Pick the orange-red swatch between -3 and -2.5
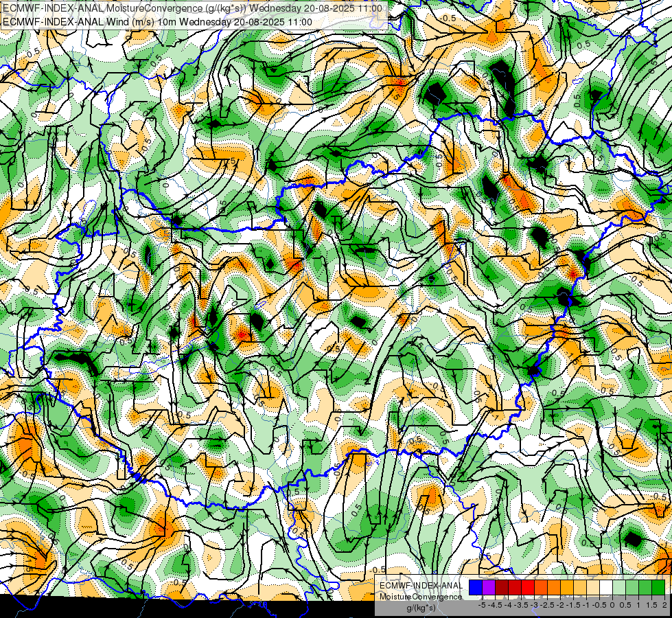 541,588
